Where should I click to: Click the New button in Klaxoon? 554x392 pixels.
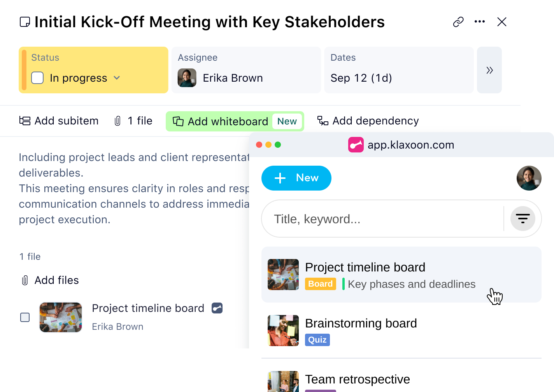click(296, 178)
